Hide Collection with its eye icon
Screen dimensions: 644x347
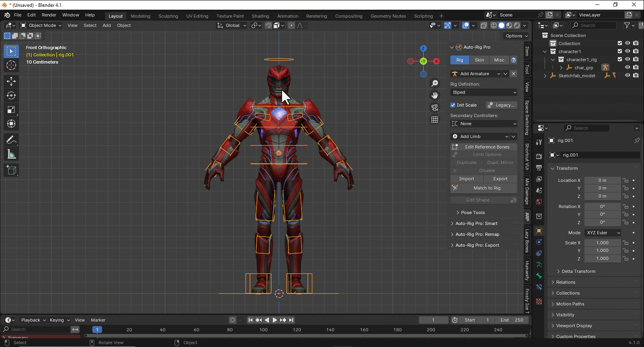point(627,43)
